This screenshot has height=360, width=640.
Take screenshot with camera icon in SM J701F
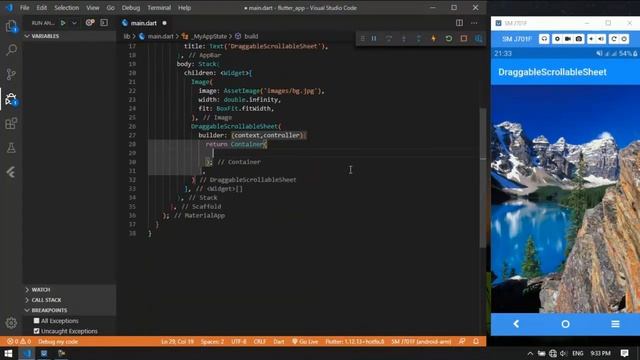coord(579,39)
